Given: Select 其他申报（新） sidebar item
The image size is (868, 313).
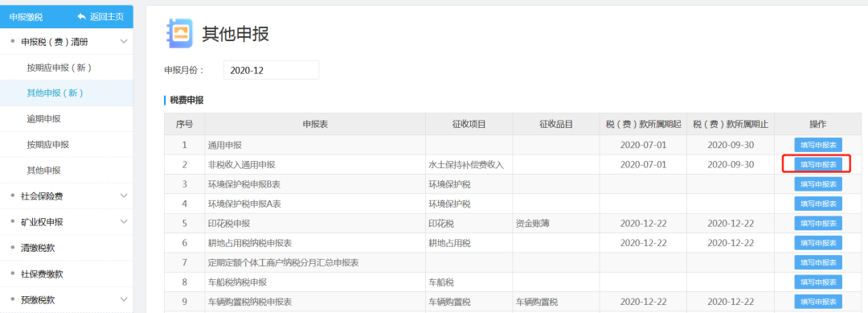Looking at the screenshot, I should (67, 93).
